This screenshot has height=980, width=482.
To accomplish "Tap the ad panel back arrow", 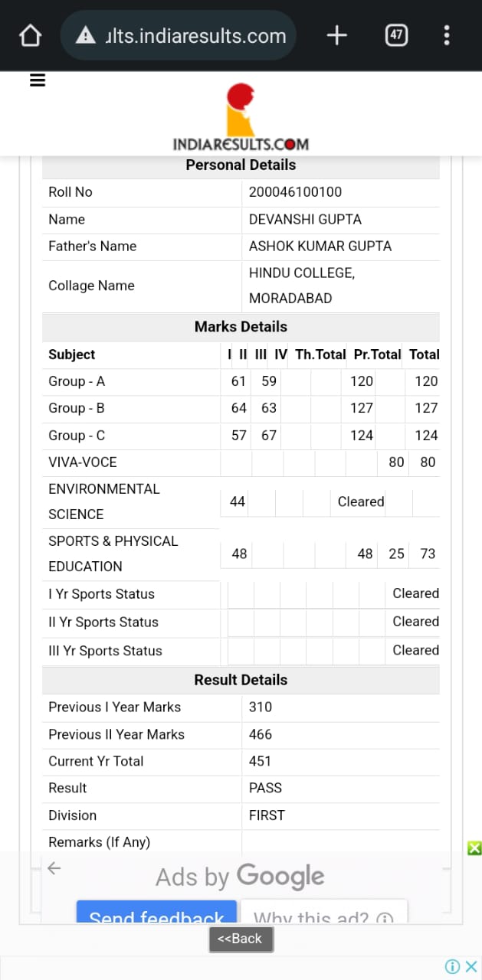I will [54, 867].
